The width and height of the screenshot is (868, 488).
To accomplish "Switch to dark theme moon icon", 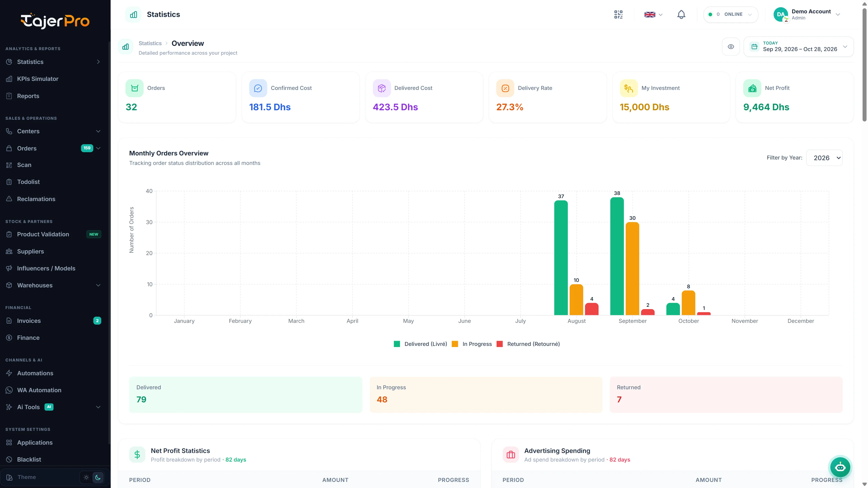I will click(98, 477).
